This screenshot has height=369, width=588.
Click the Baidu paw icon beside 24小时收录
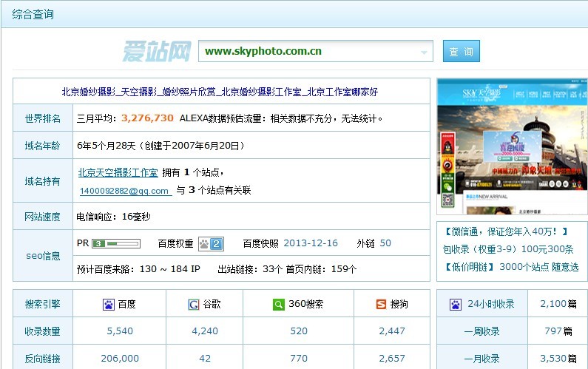coord(456,304)
